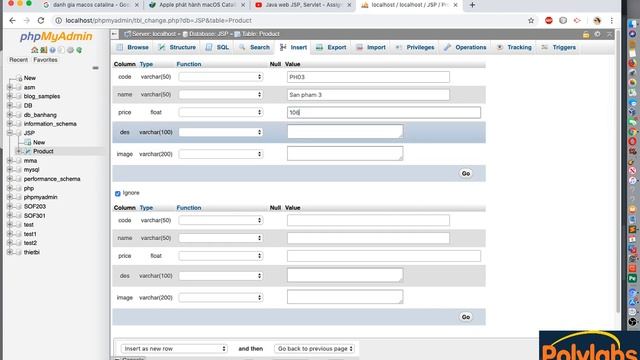Reload the browser page

[x=41, y=20]
